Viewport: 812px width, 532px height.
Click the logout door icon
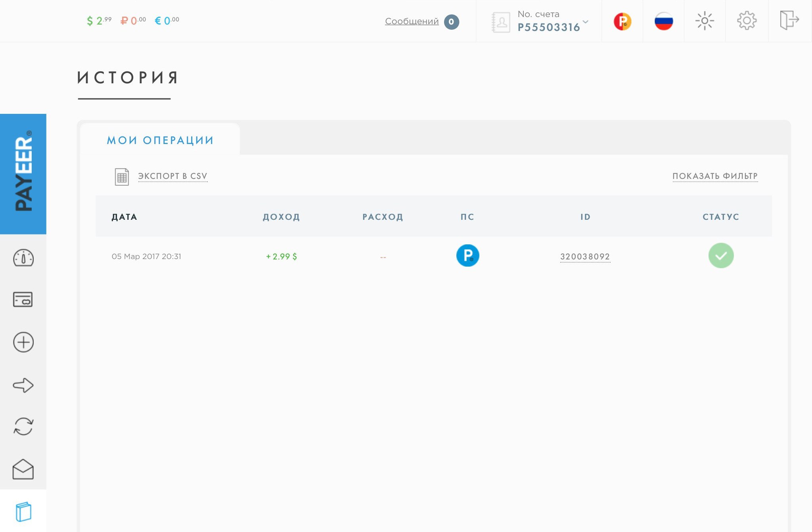point(789,20)
